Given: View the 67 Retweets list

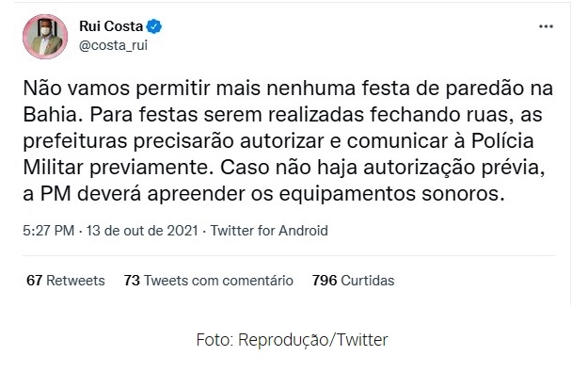Looking at the screenshot, I should 66,281.
